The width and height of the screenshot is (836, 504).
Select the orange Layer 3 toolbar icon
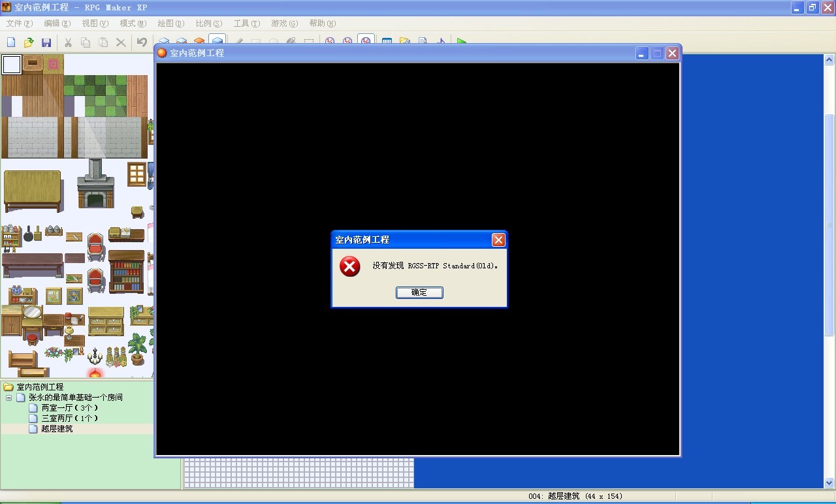199,40
